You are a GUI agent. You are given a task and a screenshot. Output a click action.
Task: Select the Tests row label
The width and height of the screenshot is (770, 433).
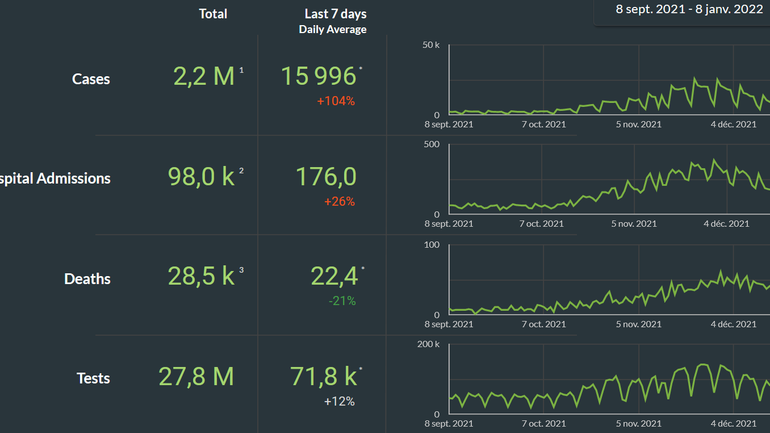point(93,378)
